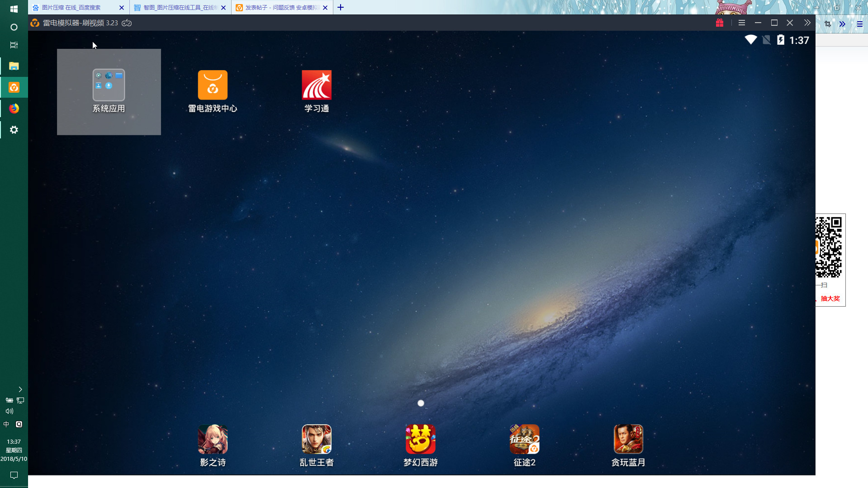Open Firefox from the taskbar
Screen dimensions: 868x488
click(x=14, y=109)
